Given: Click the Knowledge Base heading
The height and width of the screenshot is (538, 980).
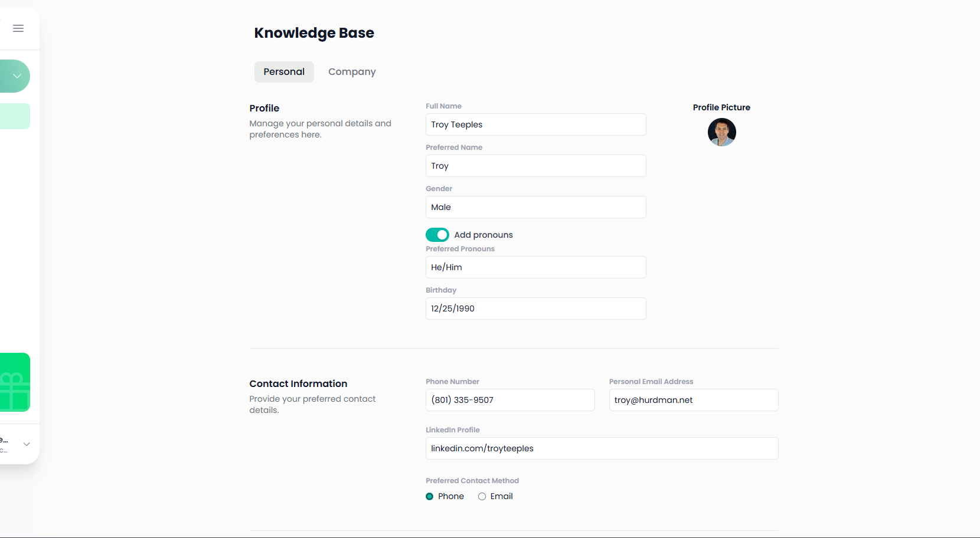Looking at the screenshot, I should (314, 33).
